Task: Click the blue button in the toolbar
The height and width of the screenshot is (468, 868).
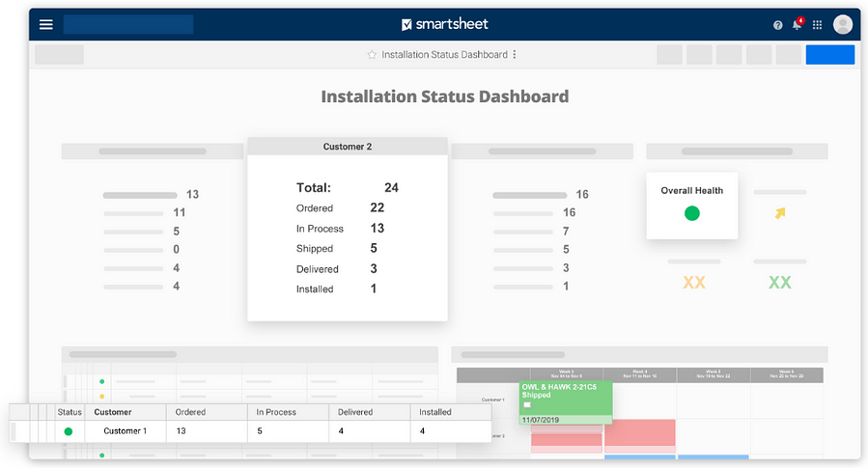Action: point(829,55)
